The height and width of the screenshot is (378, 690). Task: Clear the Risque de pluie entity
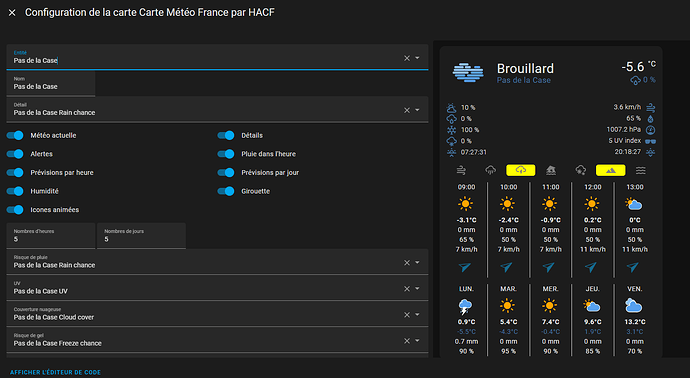407,263
